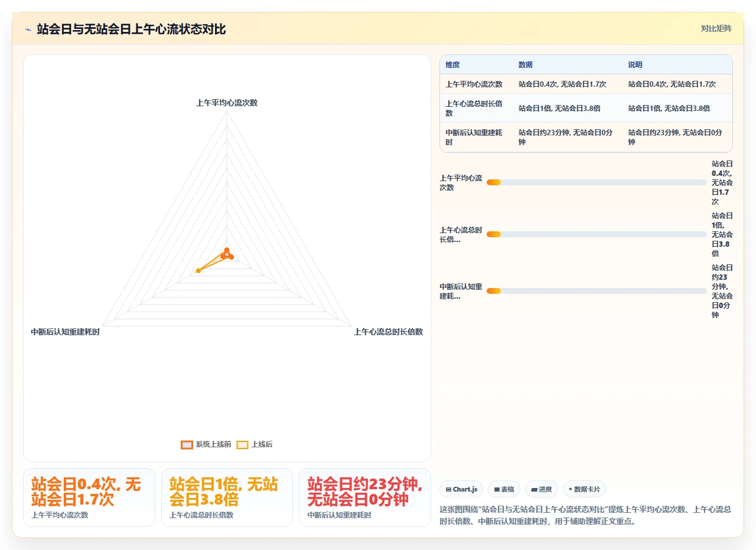The width and height of the screenshot is (756, 550).
Task: Click radar axis label 上午平均心流次数
Action: point(227,103)
